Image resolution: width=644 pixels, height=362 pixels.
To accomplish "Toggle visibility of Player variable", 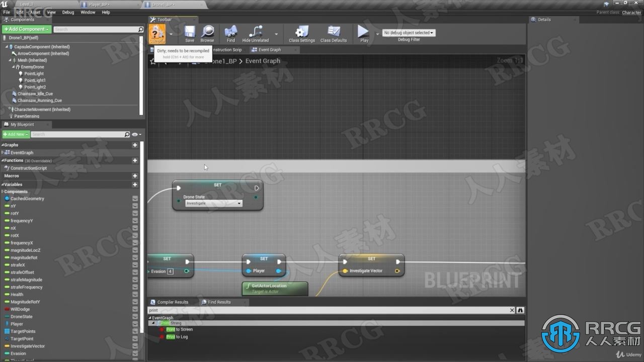I will click(x=135, y=324).
